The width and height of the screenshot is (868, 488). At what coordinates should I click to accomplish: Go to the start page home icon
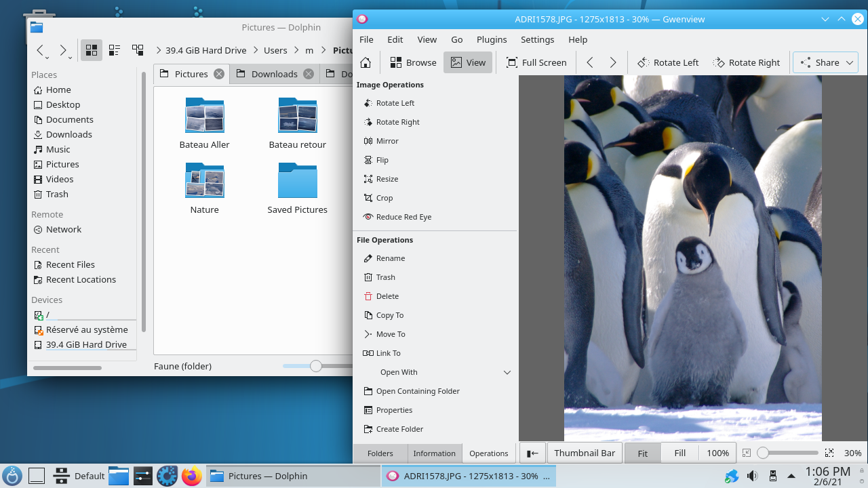(x=366, y=62)
